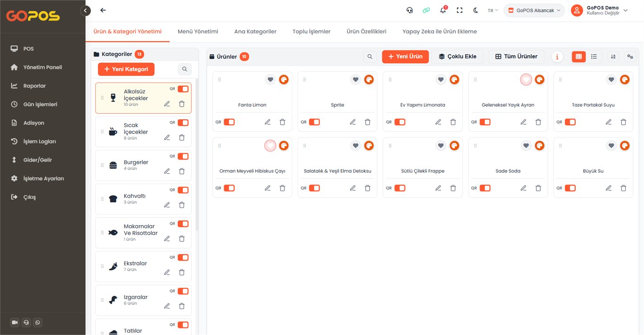Toggle QR for Sütlü Çilekli Frappe
Screen dimensions: 644x335
(400, 188)
